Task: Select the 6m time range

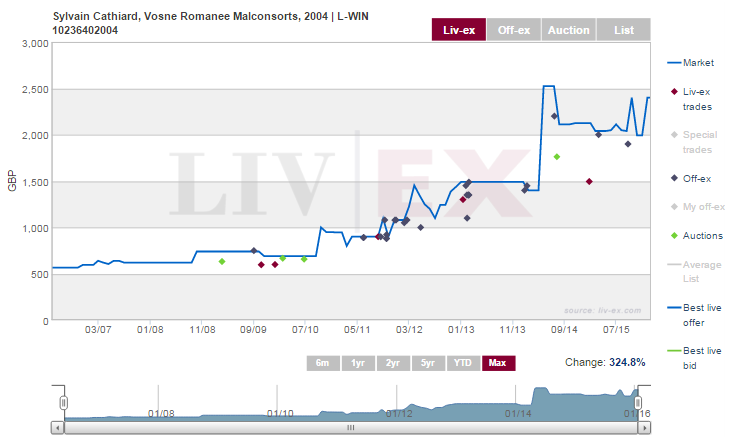Action: click(x=323, y=363)
